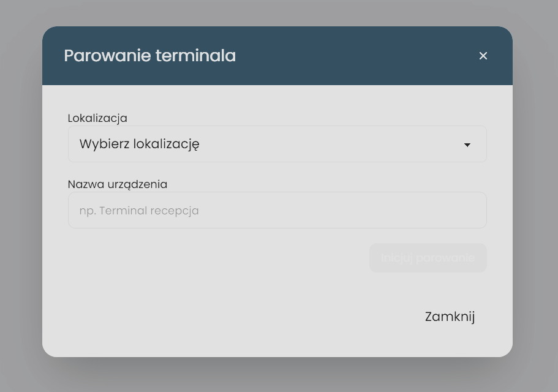Click the Lokalizacja field label

97,118
